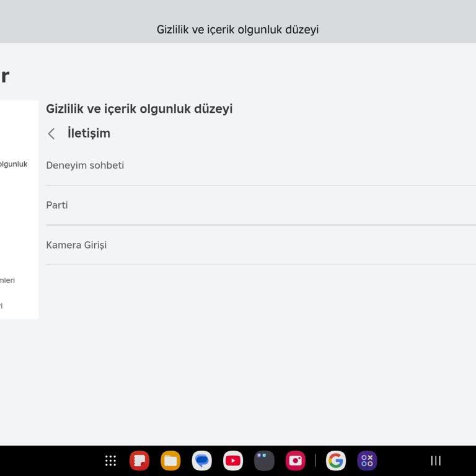Screen dimensions: 476x476
Task: Open the Deneyim sohbeti setting
Action: [x=261, y=165]
